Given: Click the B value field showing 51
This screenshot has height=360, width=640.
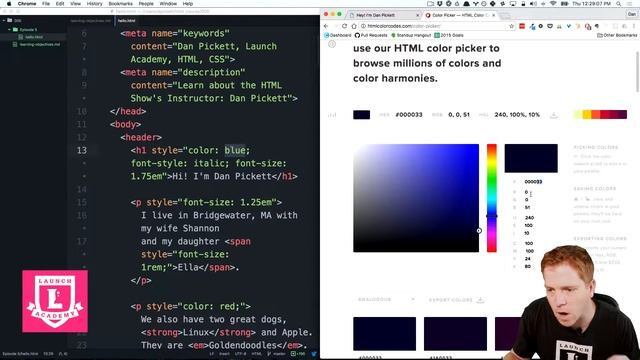Looking at the screenshot, I should click(x=527, y=208).
